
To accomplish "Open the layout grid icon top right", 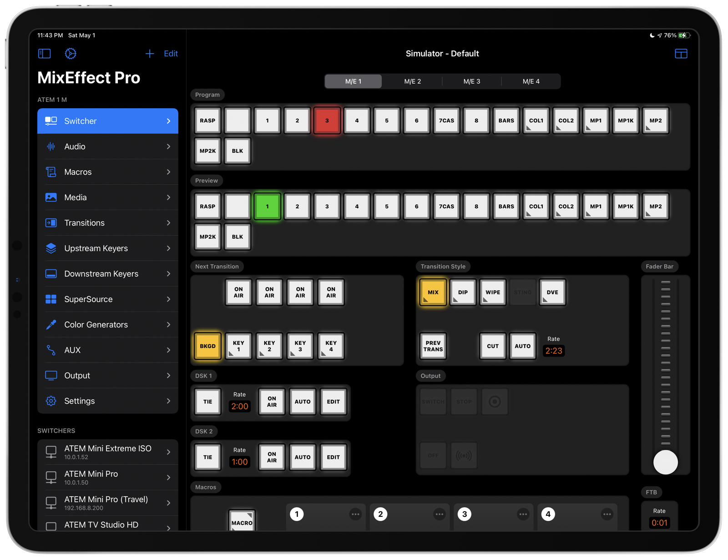I will click(681, 54).
